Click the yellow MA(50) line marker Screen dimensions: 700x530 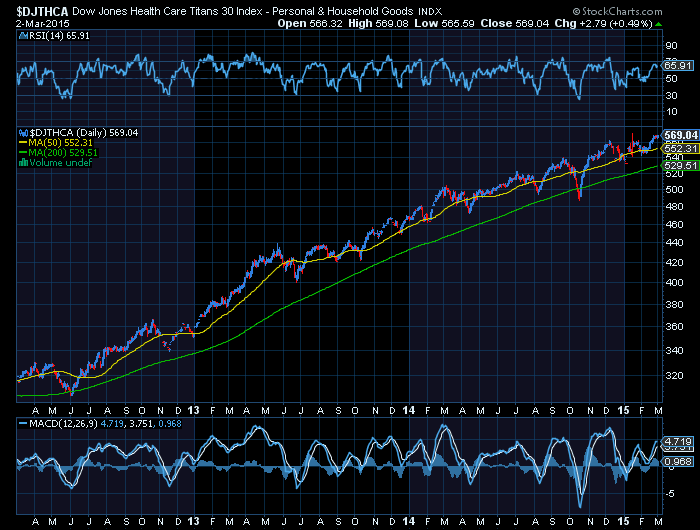point(23,143)
